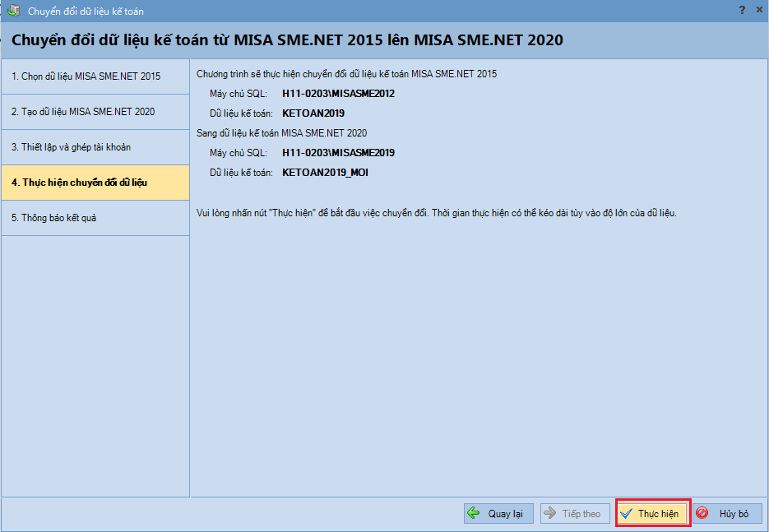Viewport: 769px width, 532px height.
Task: Click the SQL server value H11-0203\MISASME2012
Action: point(338,94)
